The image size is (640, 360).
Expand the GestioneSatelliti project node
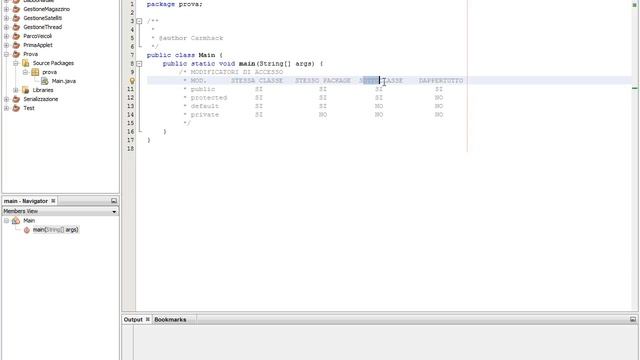(x=7, y=18)
